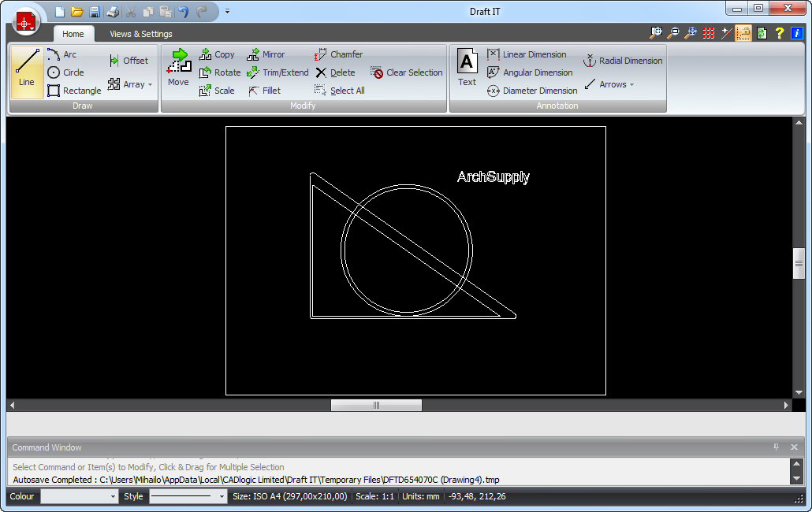
Task: Switch to the Views & Settings tab
Action: (140, 34)
